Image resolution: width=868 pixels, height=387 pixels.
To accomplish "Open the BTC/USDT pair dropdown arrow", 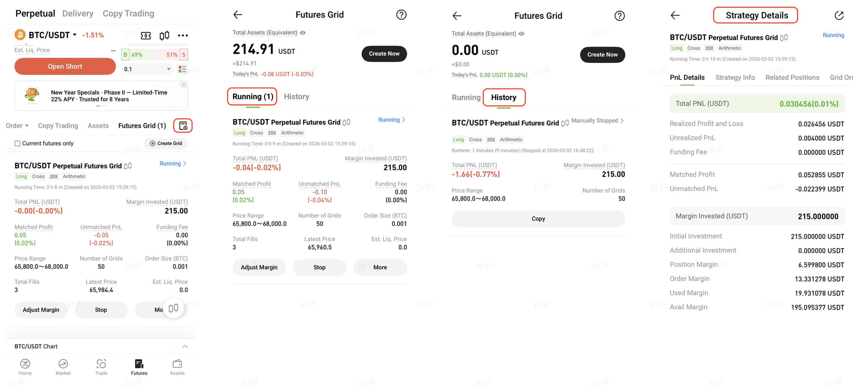I will click(x=75, y=35).
